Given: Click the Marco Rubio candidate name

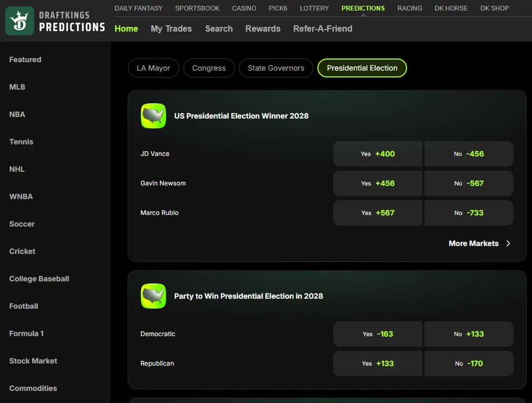Looking at the screenshot, I should [x=159, y=213].
